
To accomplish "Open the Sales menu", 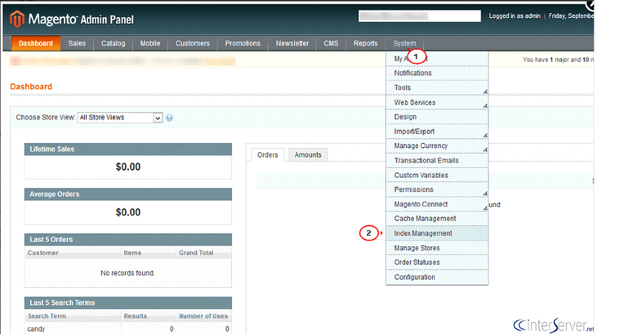I will (77, 43).
